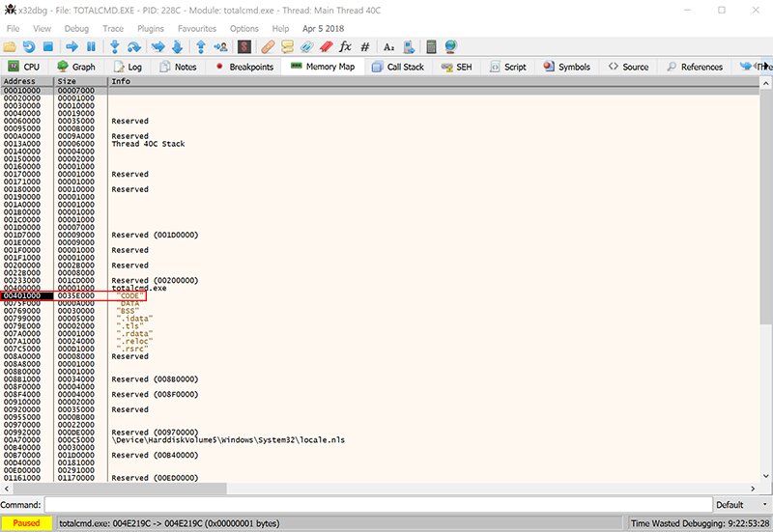773x532 pixels.
Task: Click the globe icon in toolbar
Action: 450,46
